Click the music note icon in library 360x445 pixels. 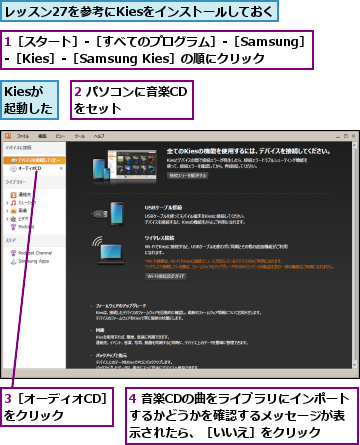pos(13,203)
